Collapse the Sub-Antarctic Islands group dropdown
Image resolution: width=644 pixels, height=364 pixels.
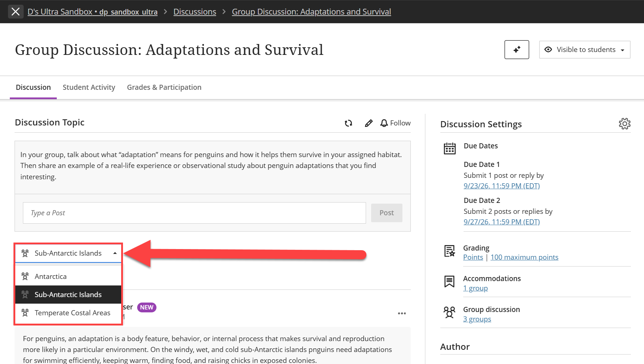click(68, 253)
